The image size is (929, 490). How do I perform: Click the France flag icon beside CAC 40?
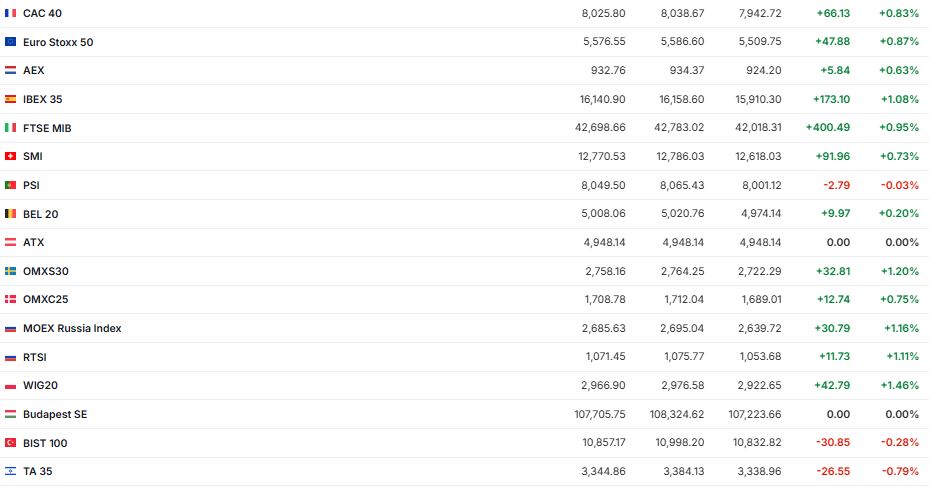tap(10, 13)
